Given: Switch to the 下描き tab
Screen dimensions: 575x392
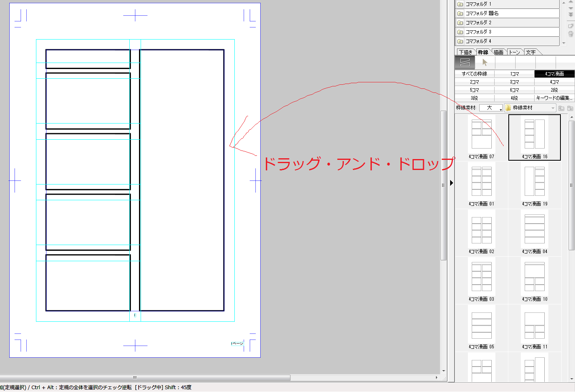Looking at the screenshot, I should tap(465, 52).
